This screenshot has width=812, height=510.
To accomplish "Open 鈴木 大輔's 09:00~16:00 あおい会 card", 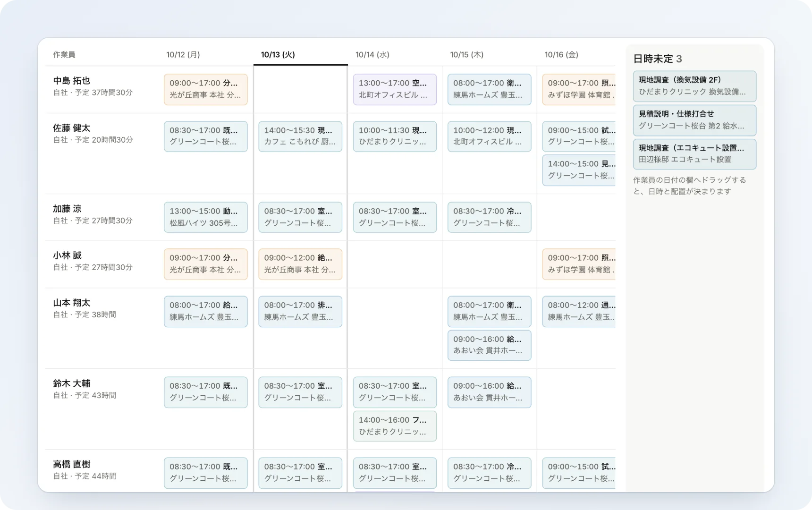I will coord(490,392).
